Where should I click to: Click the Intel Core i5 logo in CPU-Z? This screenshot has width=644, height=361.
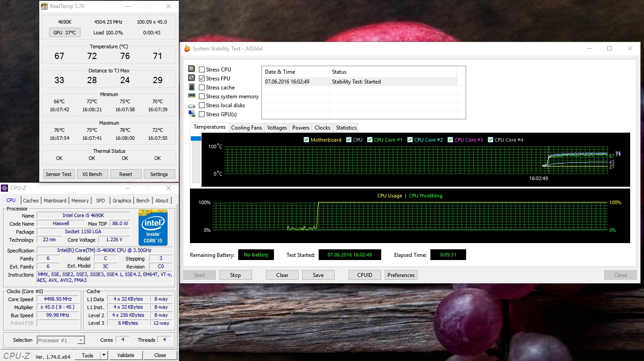tap(153, 228)
